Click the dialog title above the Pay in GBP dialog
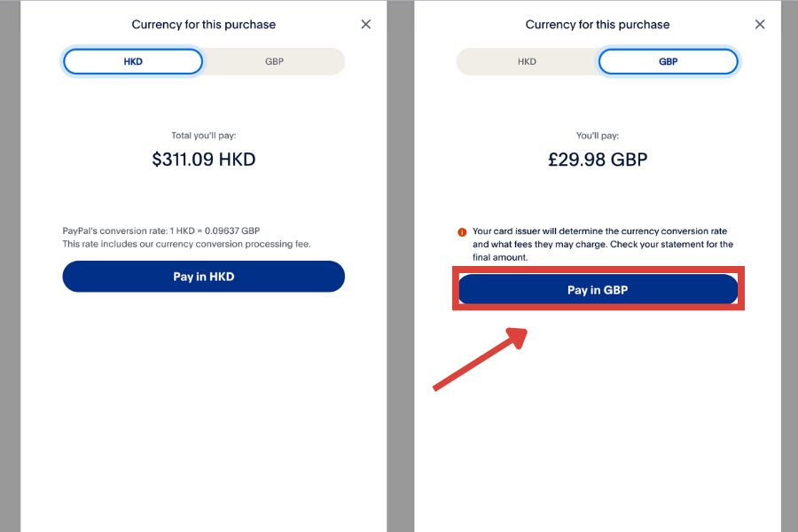 [598, 25]
